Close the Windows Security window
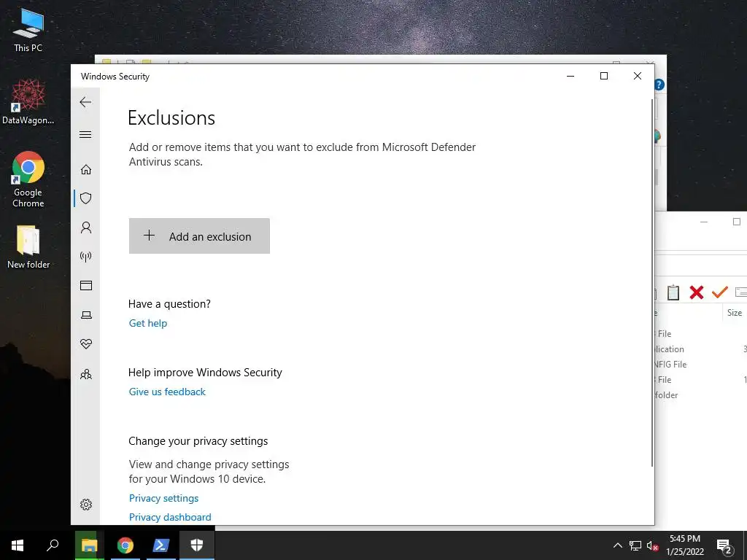This screenshot has width=747, height=560. pos(637,76)
